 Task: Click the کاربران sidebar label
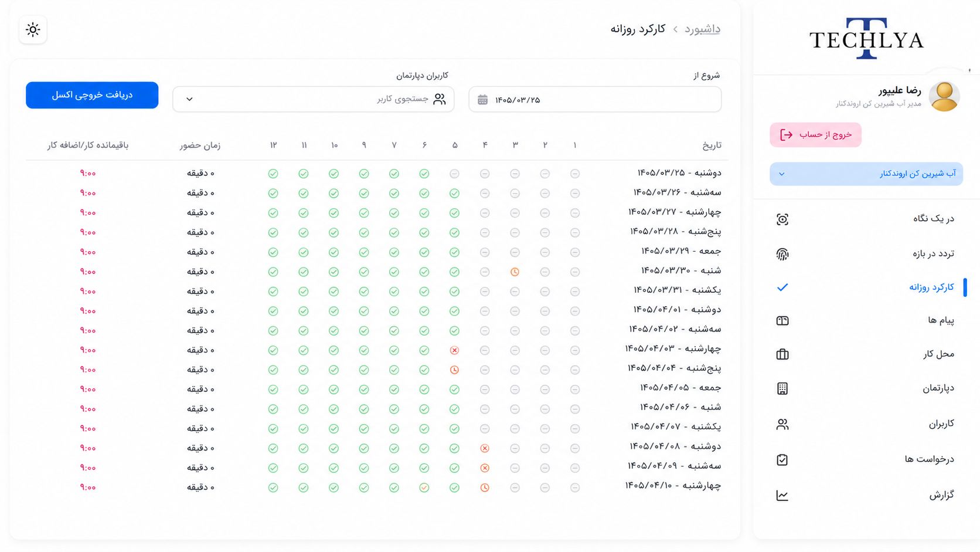[941, 424]
